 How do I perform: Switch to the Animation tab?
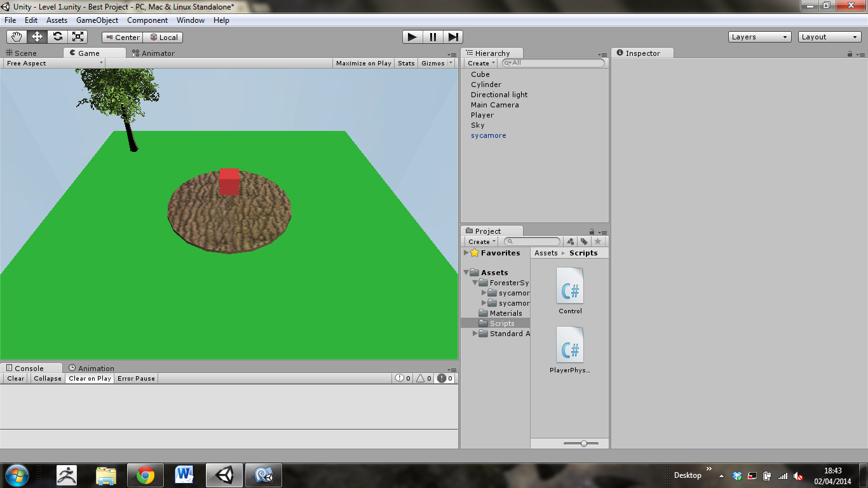click(92, 368)
